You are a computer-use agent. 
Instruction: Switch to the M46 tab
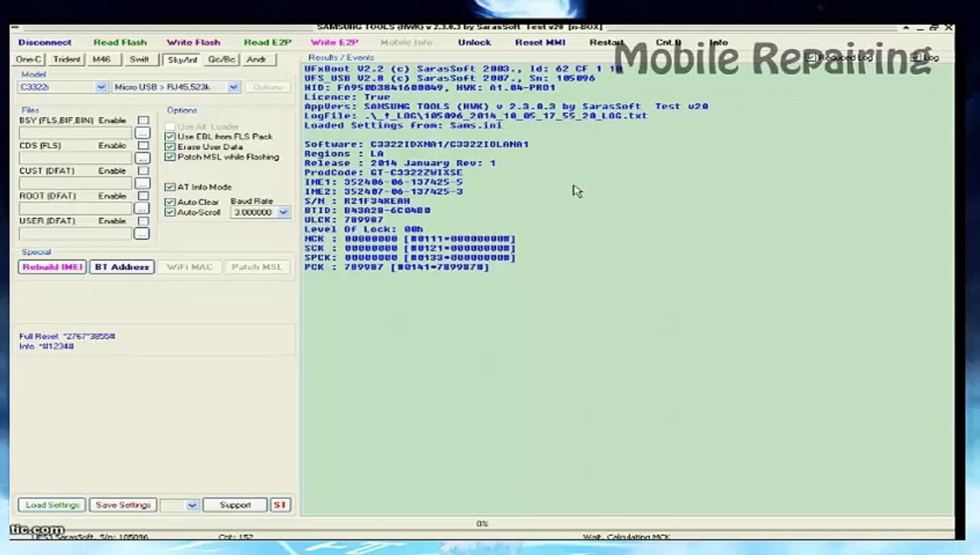(102, 59)
